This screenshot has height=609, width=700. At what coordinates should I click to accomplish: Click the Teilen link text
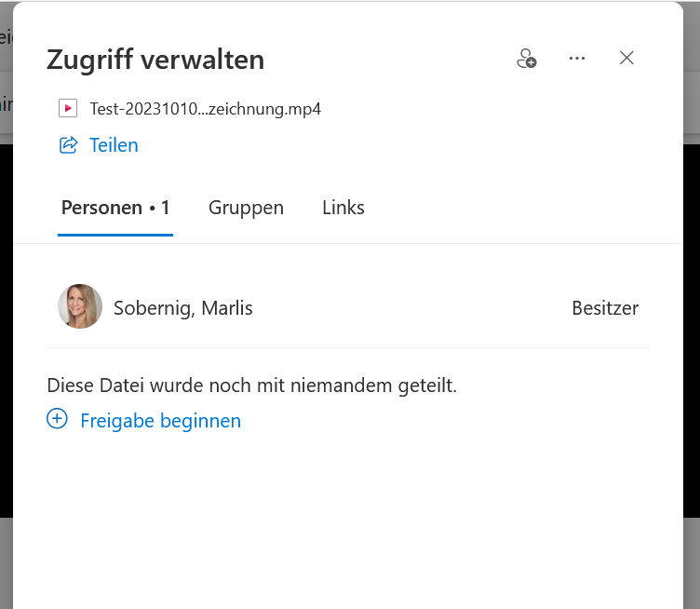(x=114, y=145)
